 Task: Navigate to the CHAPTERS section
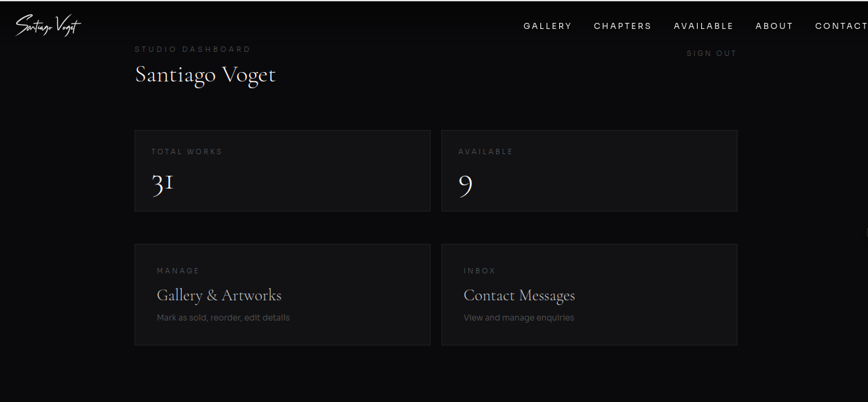coord(622,26)
